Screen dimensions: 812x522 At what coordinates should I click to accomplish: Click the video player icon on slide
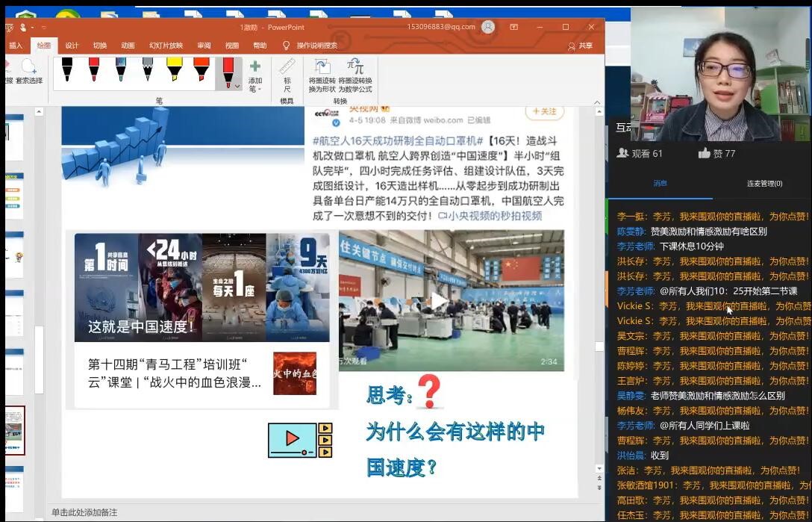click(x=300, y=440)
